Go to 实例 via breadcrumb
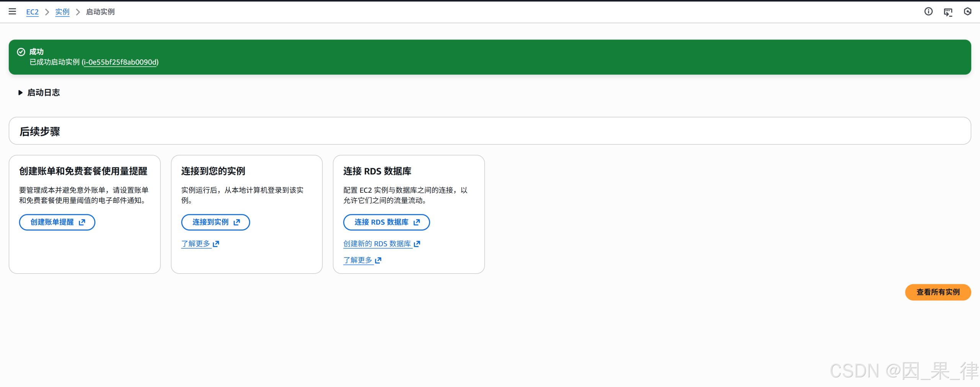The width and height of the screenshot is (980, 387). (x=62, y=12)
